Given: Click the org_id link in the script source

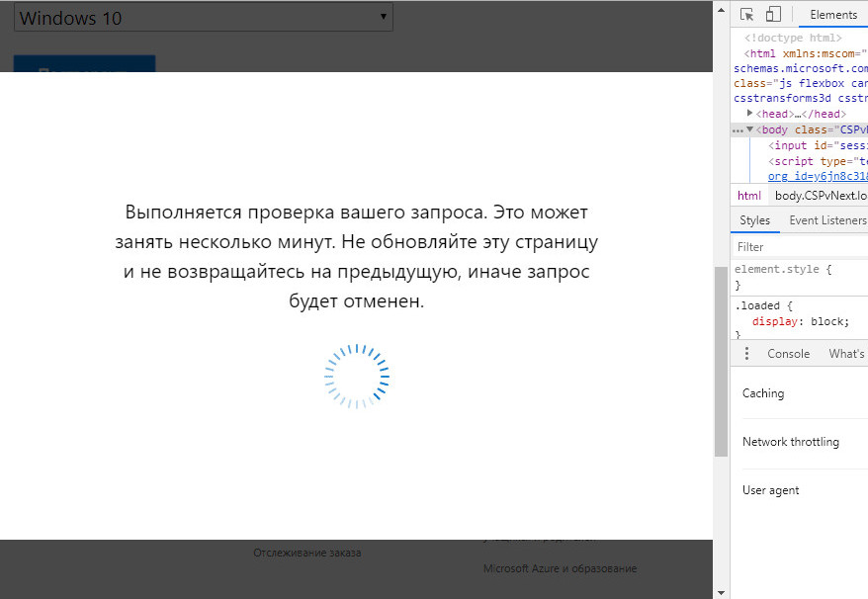Looking at the screenshot, I should pyautogui.click(x=818, y=176).
